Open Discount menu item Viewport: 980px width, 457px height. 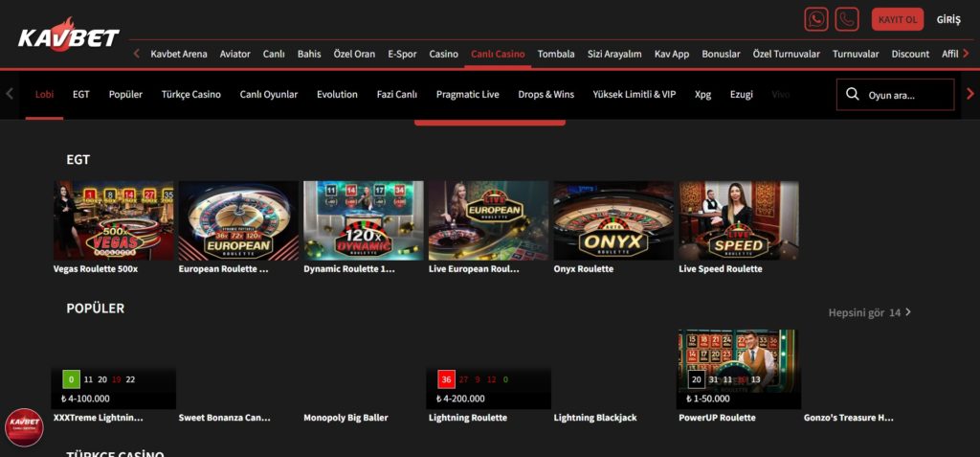click(x=910, y=54)
